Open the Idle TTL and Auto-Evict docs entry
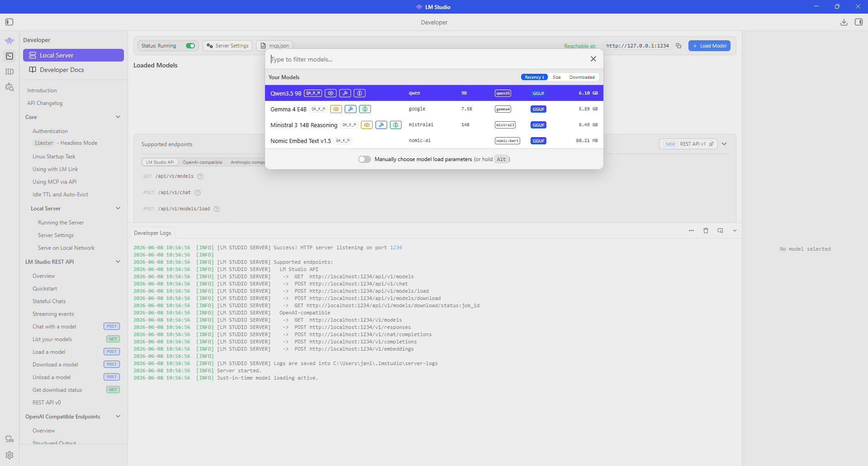The width and height of the screenshot is (868, 466). click(x=60, y=195)
